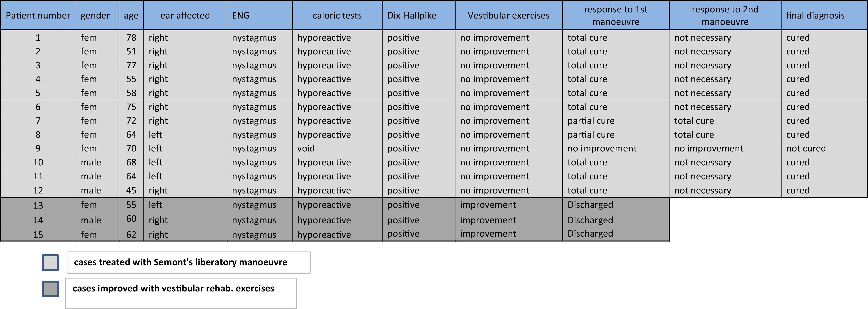Select patient number 15 cell
868x309 pixels.
coord(38,235)
